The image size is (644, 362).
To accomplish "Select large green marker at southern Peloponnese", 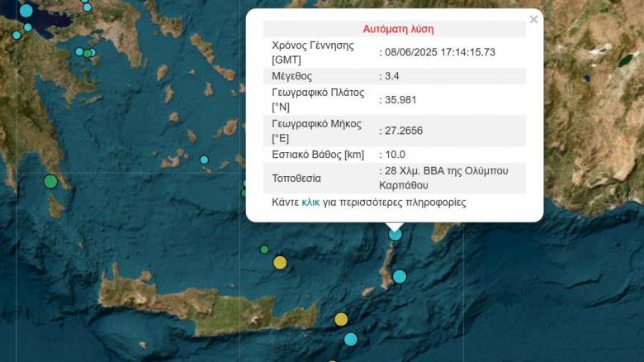I will coord(50,181).
